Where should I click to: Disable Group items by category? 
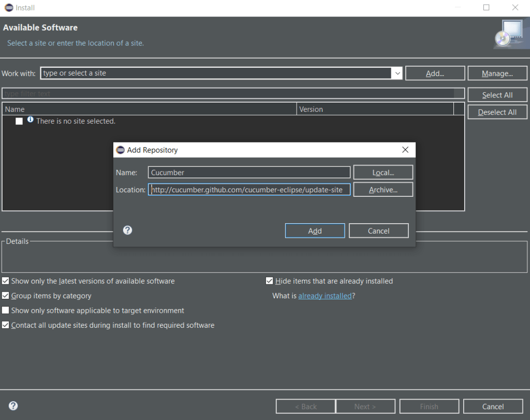point(6,296)
